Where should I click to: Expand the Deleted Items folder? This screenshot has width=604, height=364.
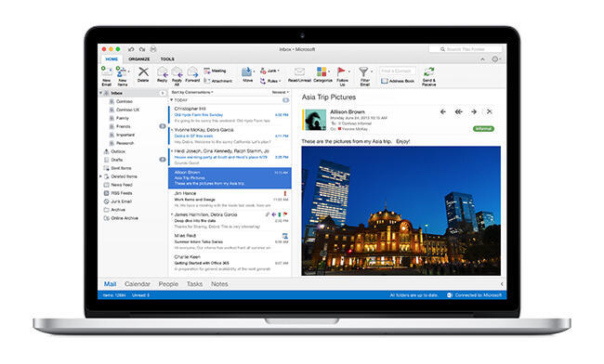click(x=101, y=176)
